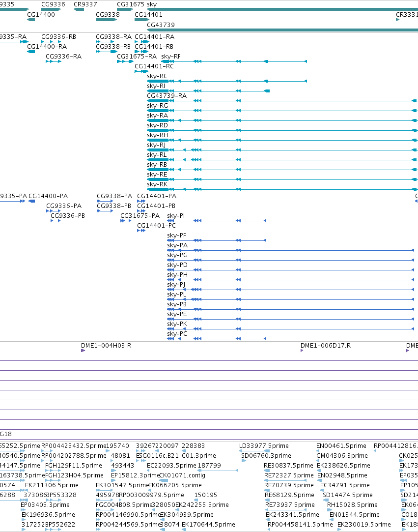The width and height of the screenshot is (418, 532).
Task: Open transcript label CG14401-RB
Action: coord(154,47)
